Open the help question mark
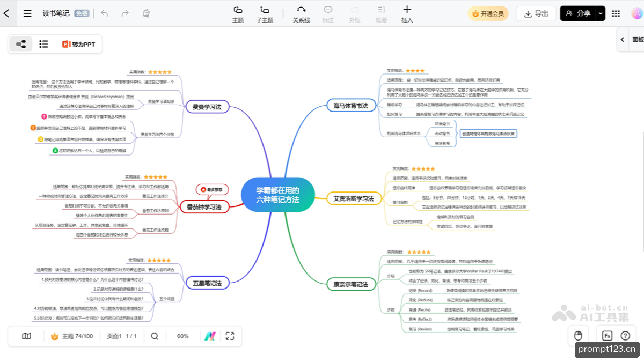 (625, 336)
